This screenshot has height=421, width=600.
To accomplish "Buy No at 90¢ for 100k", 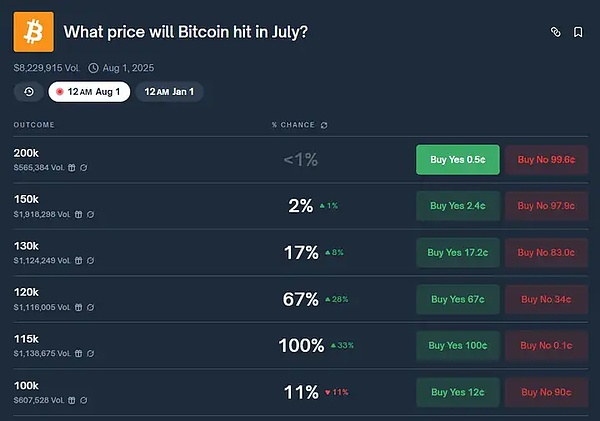I will pyautogui.click(x=545, y=393).
